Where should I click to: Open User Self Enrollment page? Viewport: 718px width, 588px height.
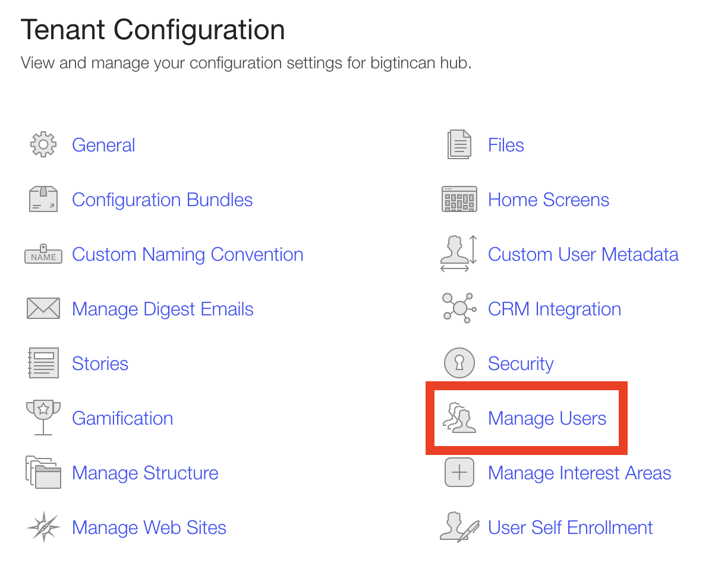570,528
